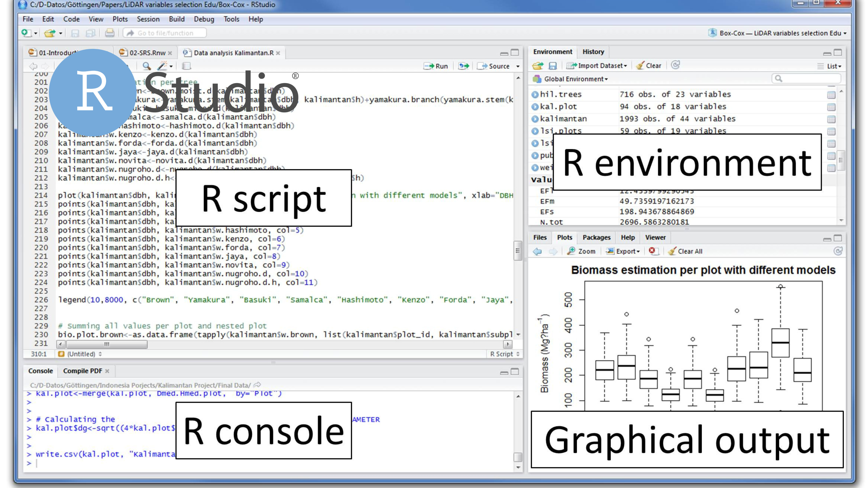Switch to the Compile PDF tab

83,371
